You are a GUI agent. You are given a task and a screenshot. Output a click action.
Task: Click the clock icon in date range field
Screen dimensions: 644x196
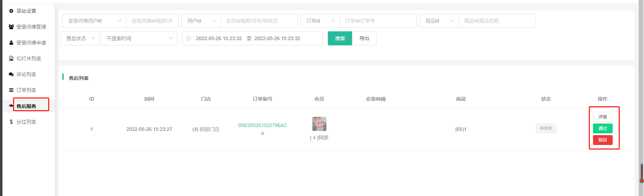[189, 38]
